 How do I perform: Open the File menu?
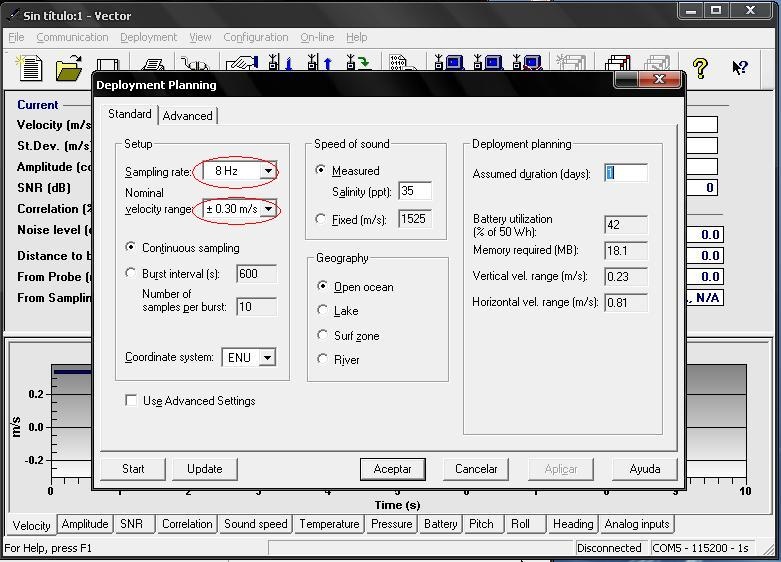[16, 37]
